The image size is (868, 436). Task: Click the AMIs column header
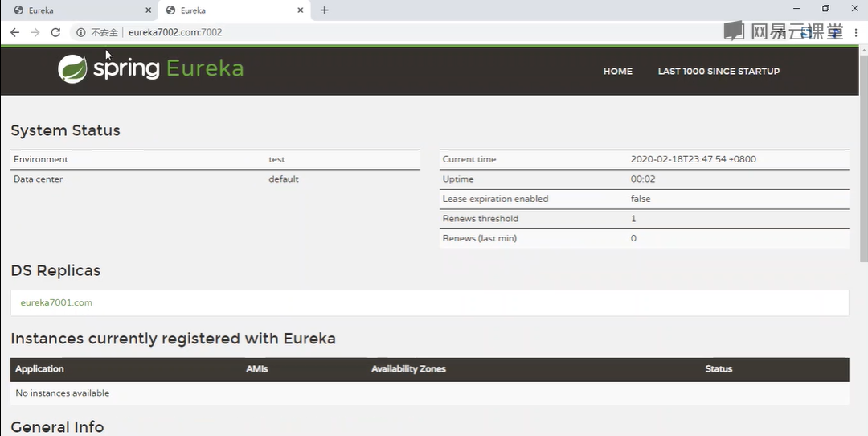coord(257,369)
